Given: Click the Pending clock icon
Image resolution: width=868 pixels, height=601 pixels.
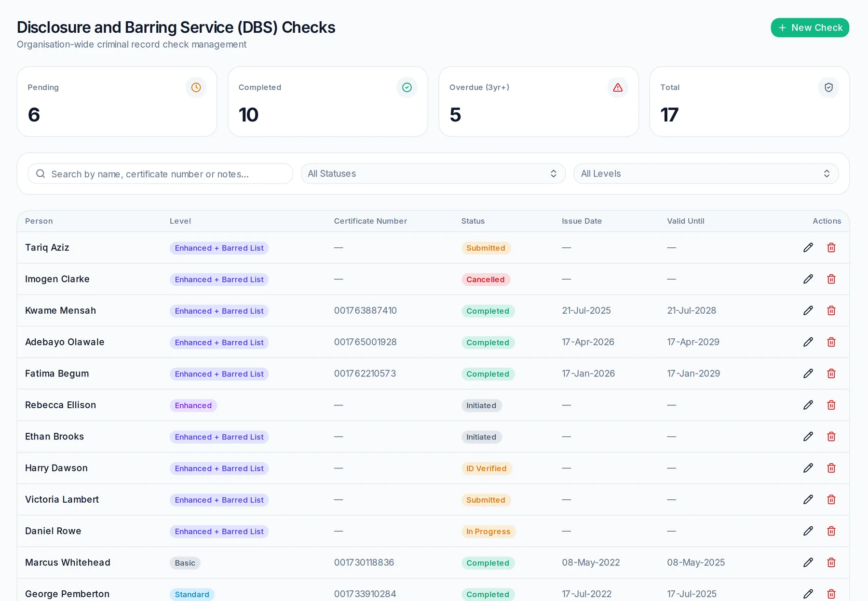Looking at the screenshot, I should pos(196,87).
